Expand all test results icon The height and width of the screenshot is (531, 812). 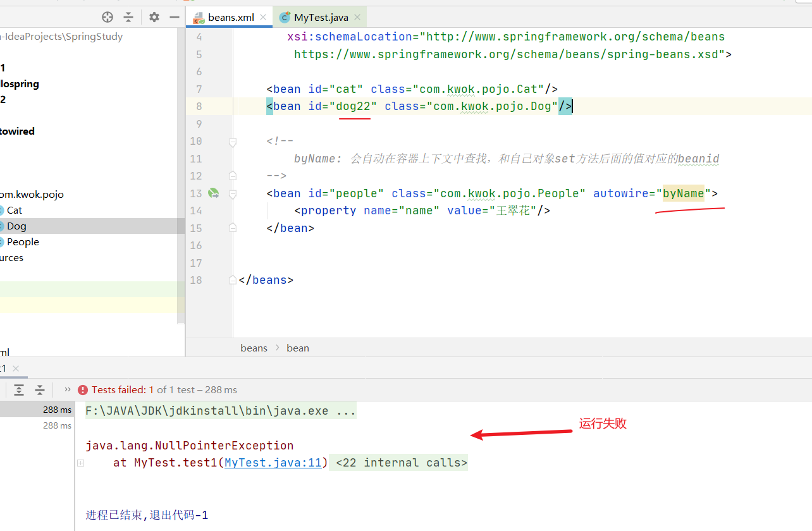point(19,390)
